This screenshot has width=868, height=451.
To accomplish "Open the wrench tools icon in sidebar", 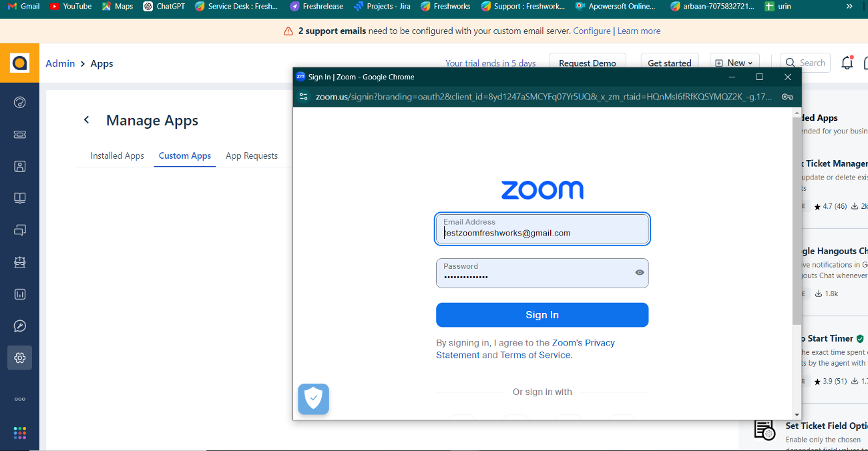I will [20, 326].
